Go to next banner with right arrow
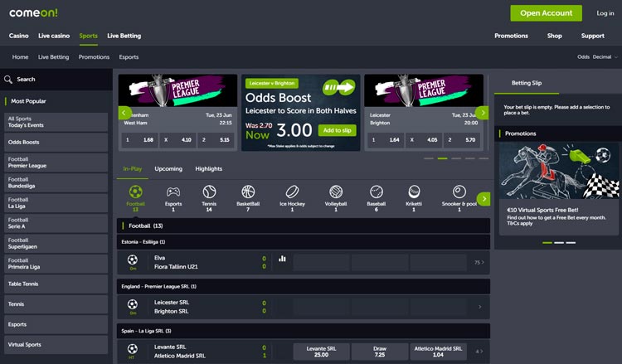The height and width of the screenshot is (364, 622). tap(483, 113)
